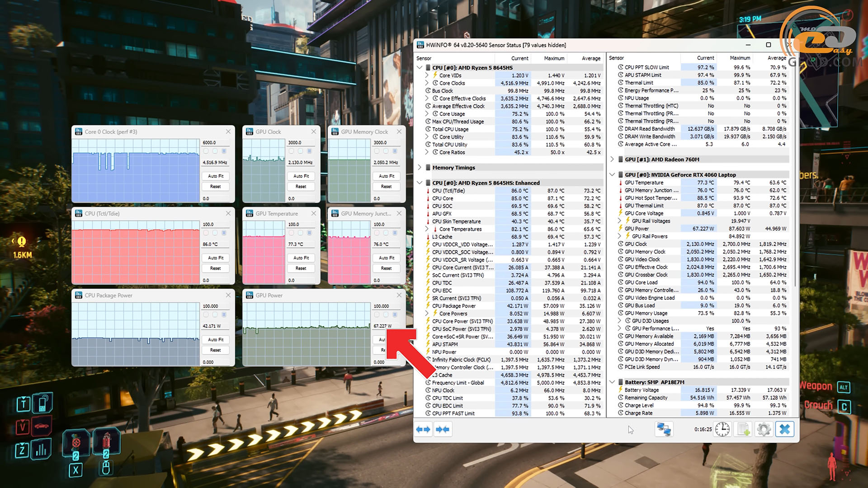Image resolution: width=868 pixels, height=488 pixels.
Task: Expand the Core Temperatures row
Action: point(427,229)
